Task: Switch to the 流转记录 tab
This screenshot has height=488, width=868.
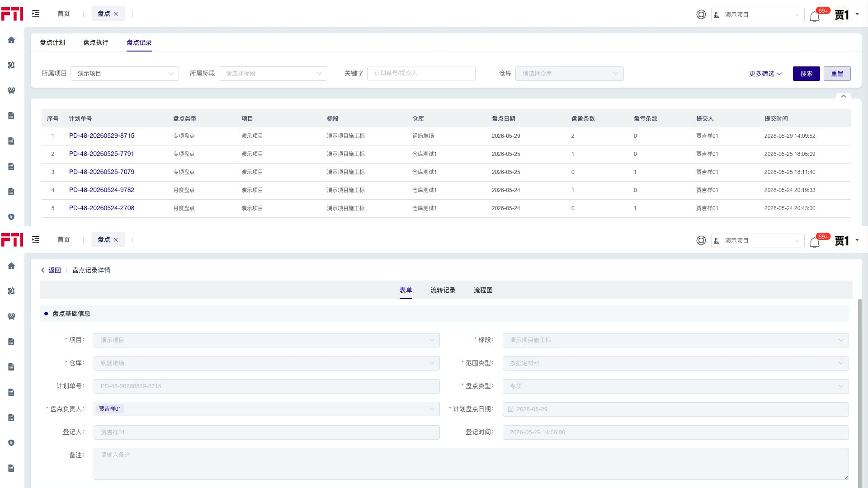Action: (x=443, y=290)
